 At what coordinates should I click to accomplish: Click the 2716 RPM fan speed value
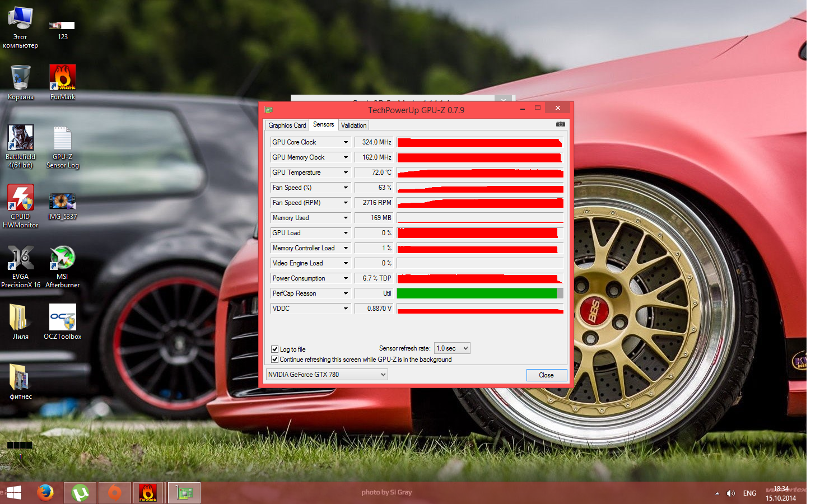click(374, 203)
